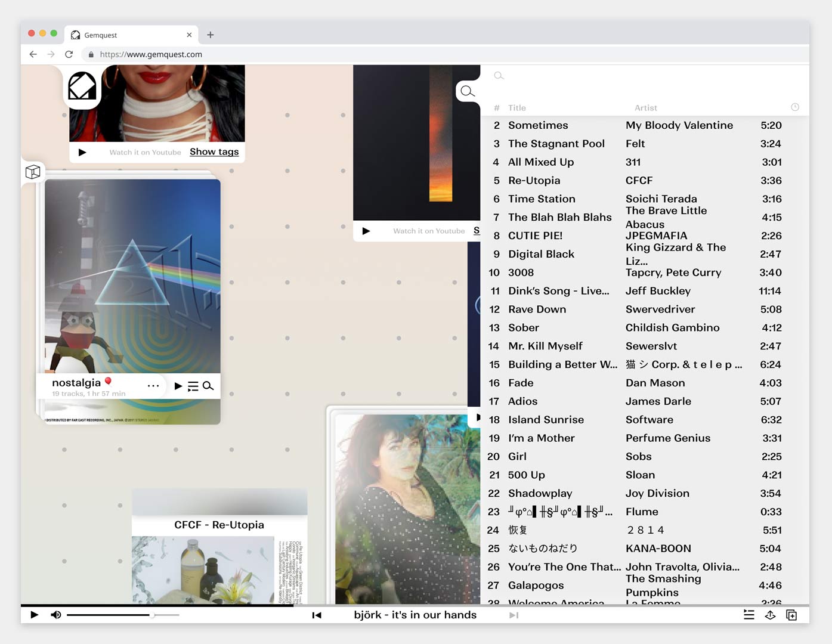
Task: Click Watch it on Youtube under dark video
Action: point(428,231)
